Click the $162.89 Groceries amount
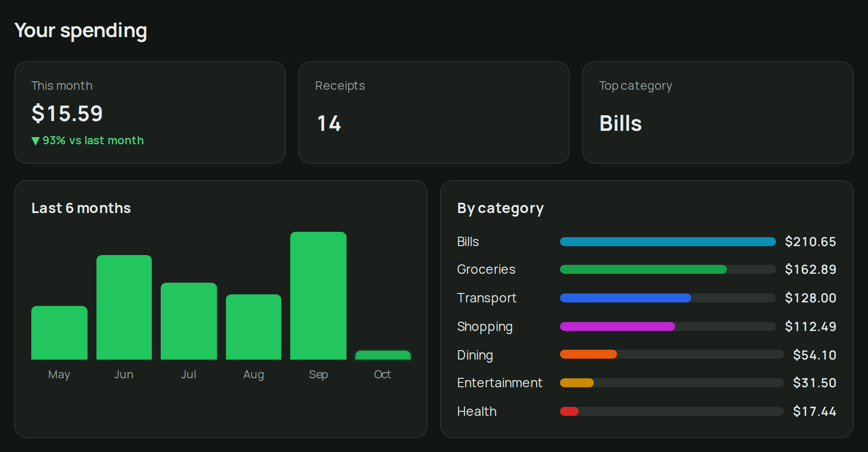The width and height of the screenshot is (868, 452). pos(810,269)
